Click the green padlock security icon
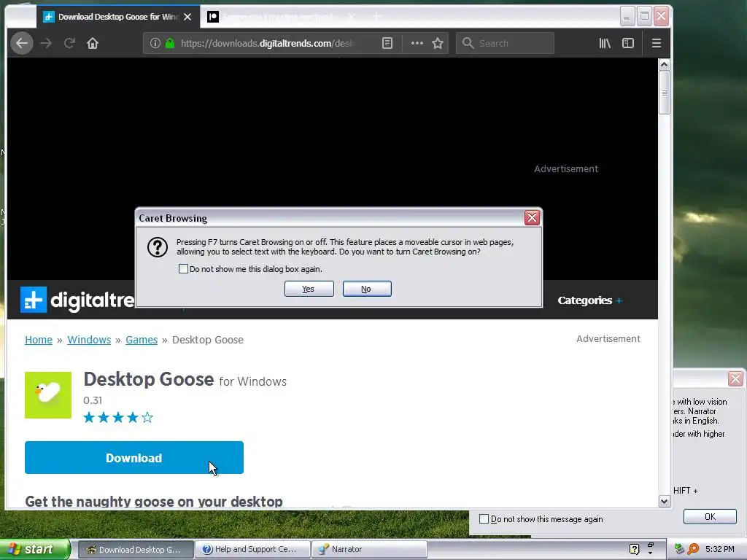This screenshot has width=747, height=560. (169, 43)
